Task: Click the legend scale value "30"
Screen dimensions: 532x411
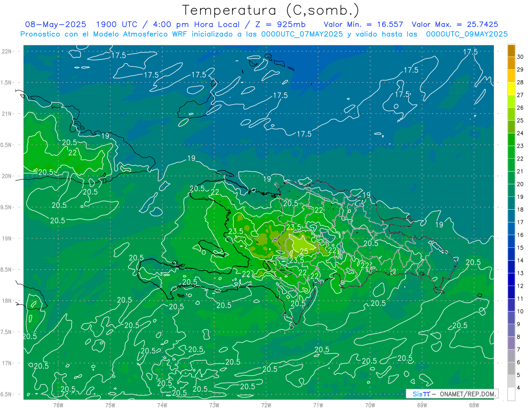Action: (520, 57)
